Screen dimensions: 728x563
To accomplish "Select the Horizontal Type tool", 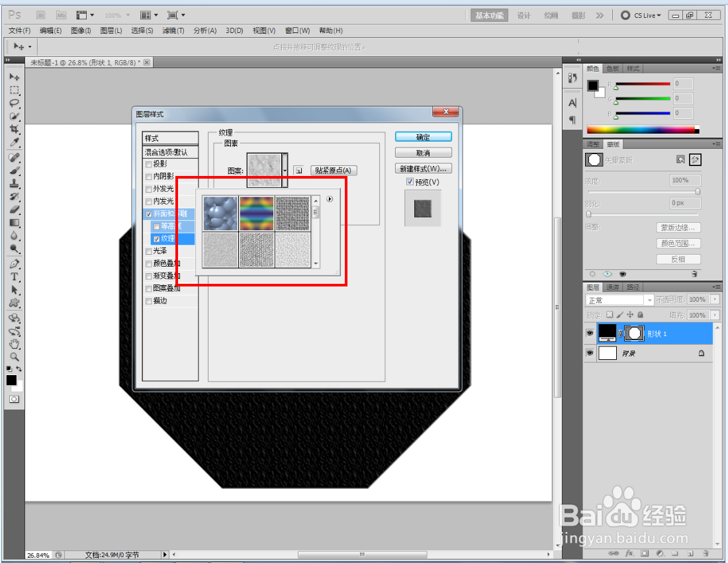I will [15, 277].
